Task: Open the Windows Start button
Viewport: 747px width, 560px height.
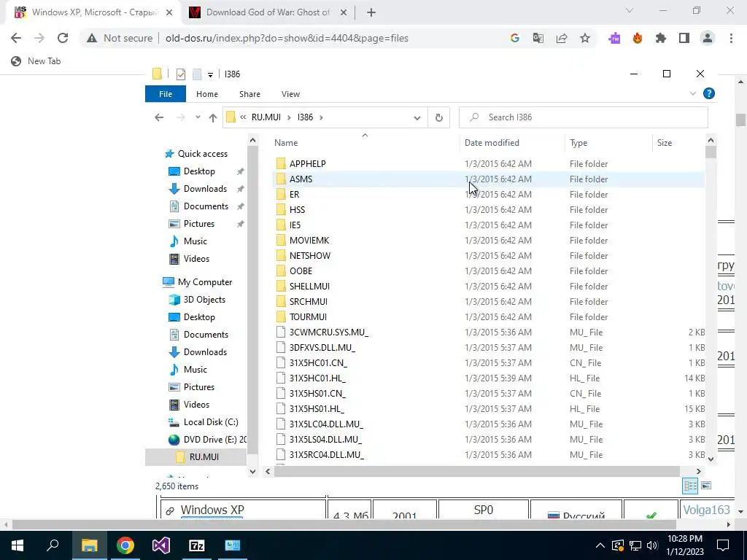Action: (18, 545)
